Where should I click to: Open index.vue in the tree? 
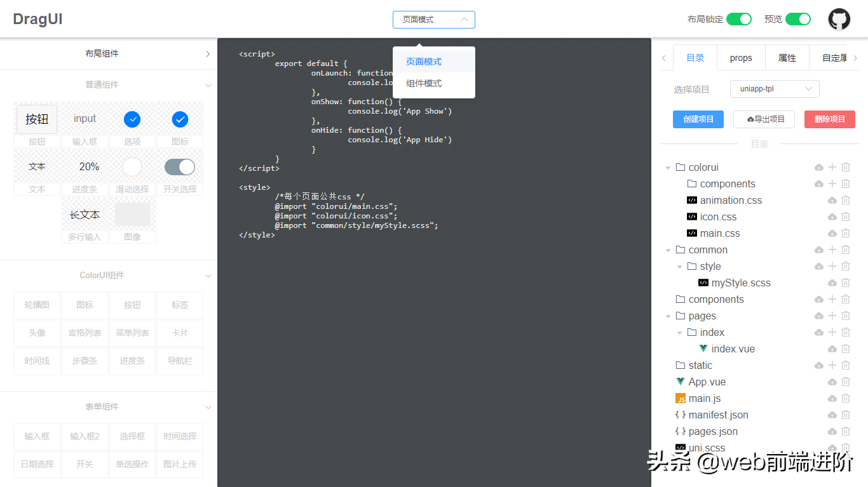pyautogui.click(x=733, y=349)
